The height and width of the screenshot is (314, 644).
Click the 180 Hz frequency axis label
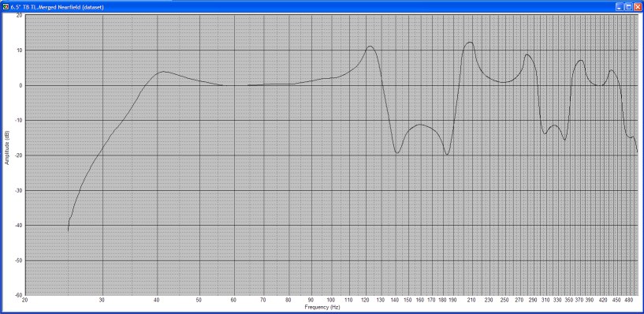click(442, 300)
